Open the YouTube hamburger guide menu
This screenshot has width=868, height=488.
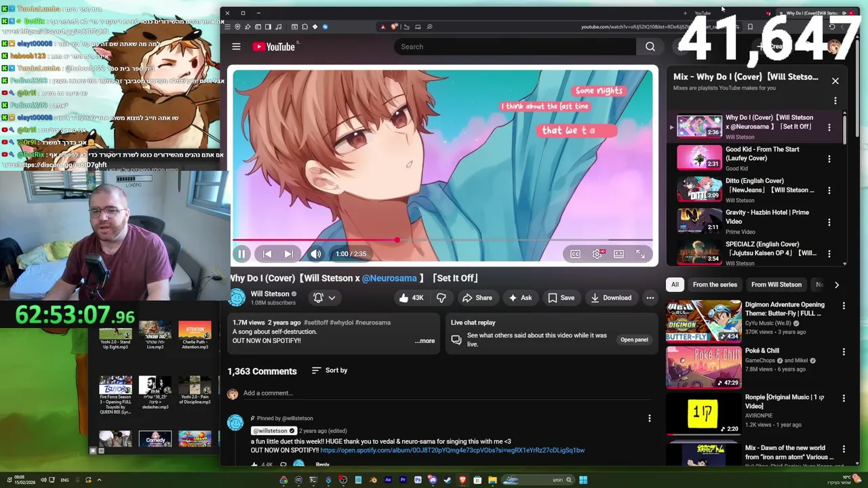236,47
